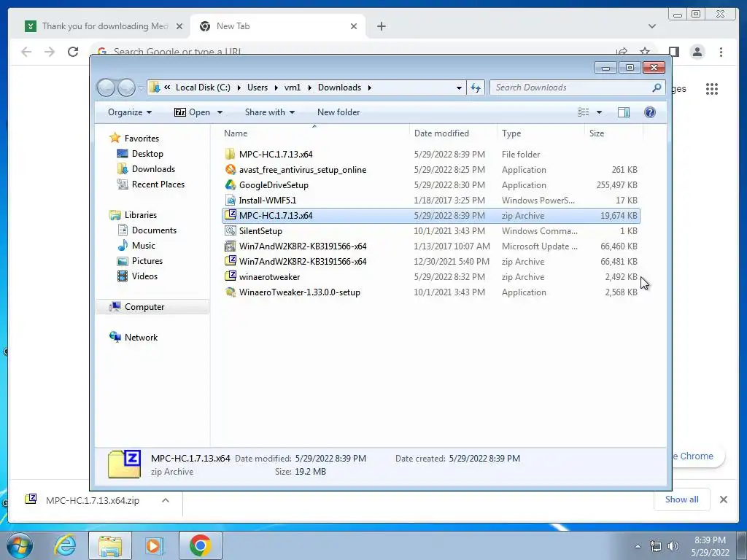The image size is (747, 560).
Task: Show hidden system tray icons
Action: tap(638, 546)
